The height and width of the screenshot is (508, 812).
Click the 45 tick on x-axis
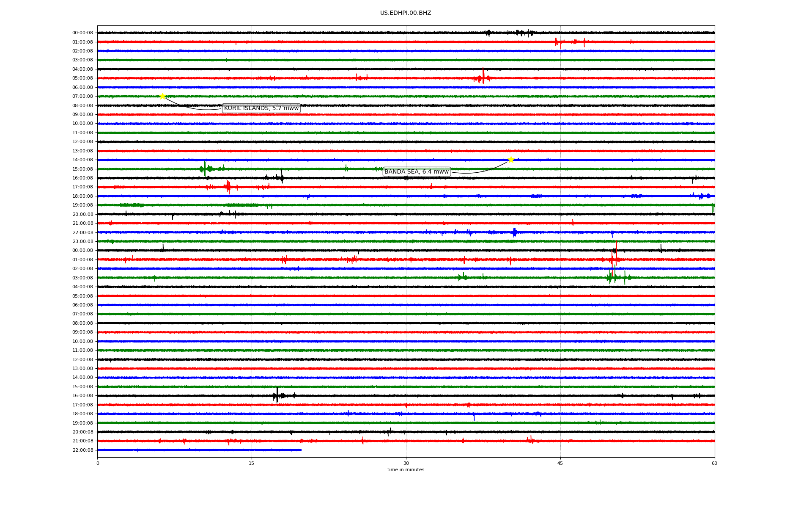pyautogui.click(x=560, y=463)
